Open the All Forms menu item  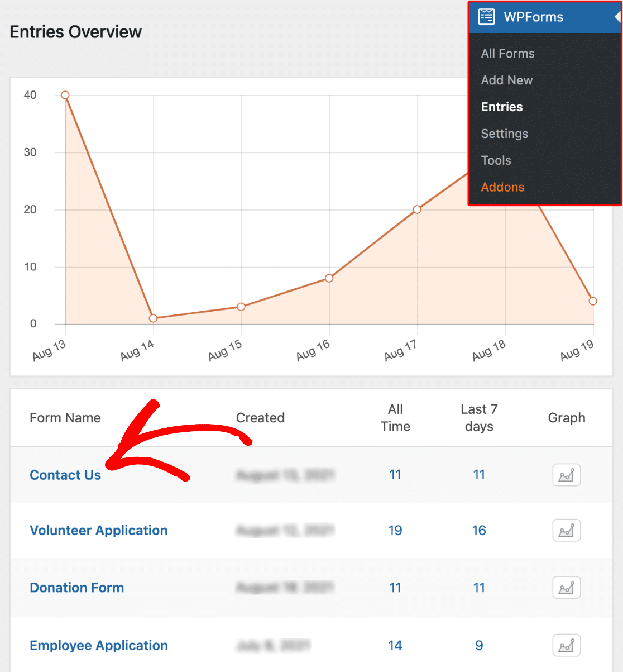508,54
